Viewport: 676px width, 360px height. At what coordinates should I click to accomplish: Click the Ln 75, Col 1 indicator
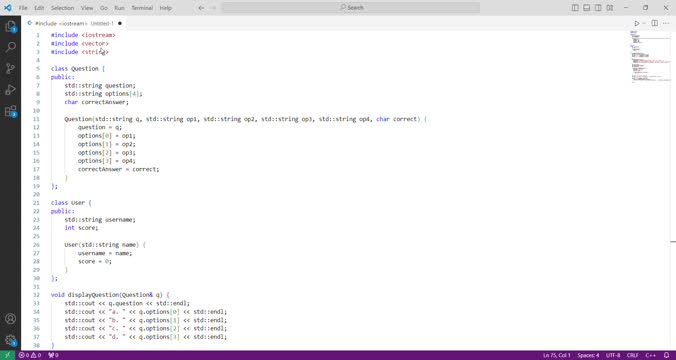coord(557,355)
